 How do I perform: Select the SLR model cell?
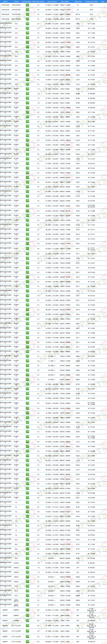pos(16,558)
